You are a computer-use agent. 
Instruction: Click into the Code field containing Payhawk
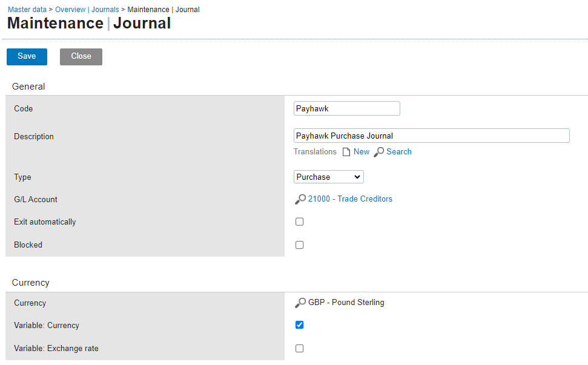(x=347, y=108)
